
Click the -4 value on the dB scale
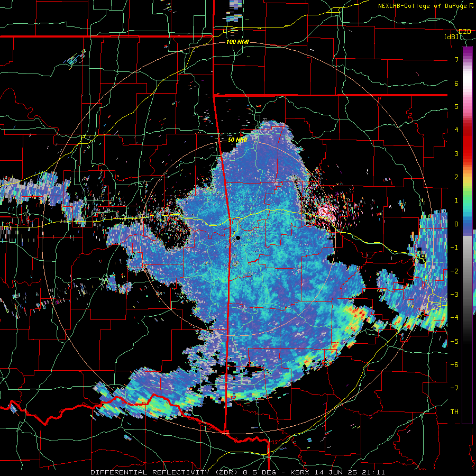click(x=454, y=318)
